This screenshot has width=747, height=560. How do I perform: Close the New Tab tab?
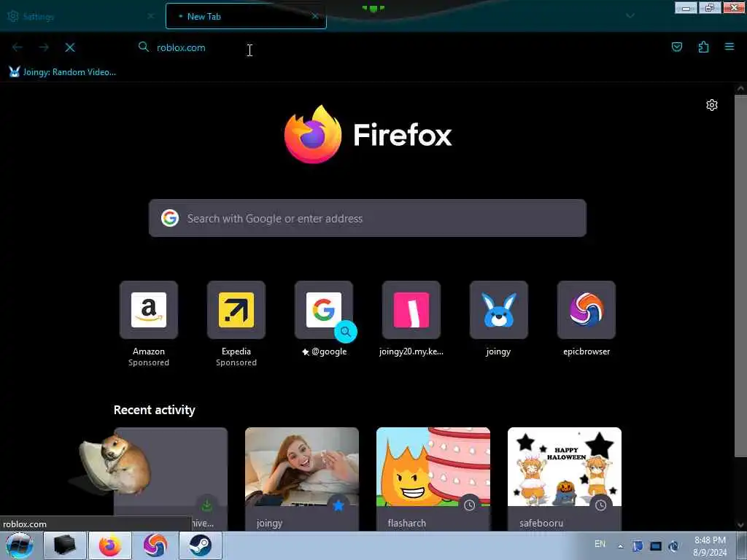click(315, 16)
